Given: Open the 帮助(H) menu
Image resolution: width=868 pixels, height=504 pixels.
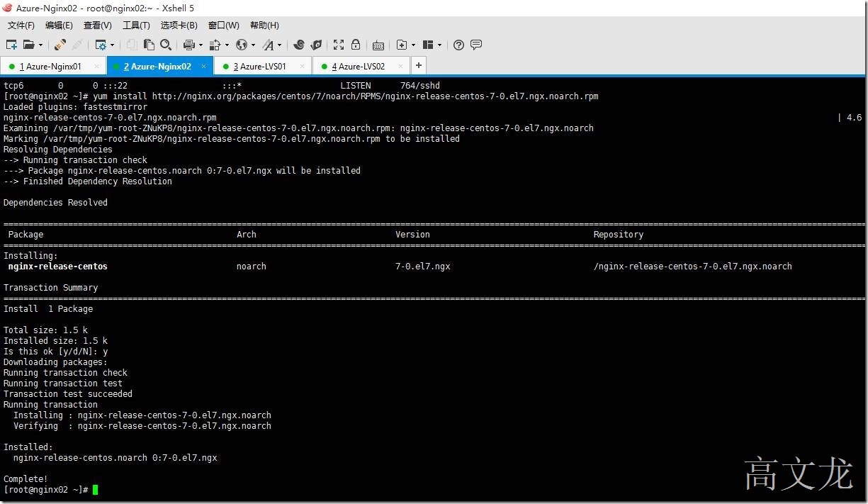Looking at the screenshot, I should point(264,26).
